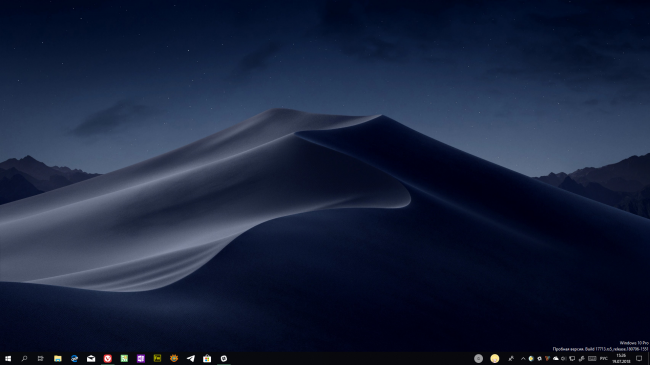Image resolution: width=650 pixels, height=365 pixels.
Task: Launch OneNote purple icon
Action: (141, 358)
